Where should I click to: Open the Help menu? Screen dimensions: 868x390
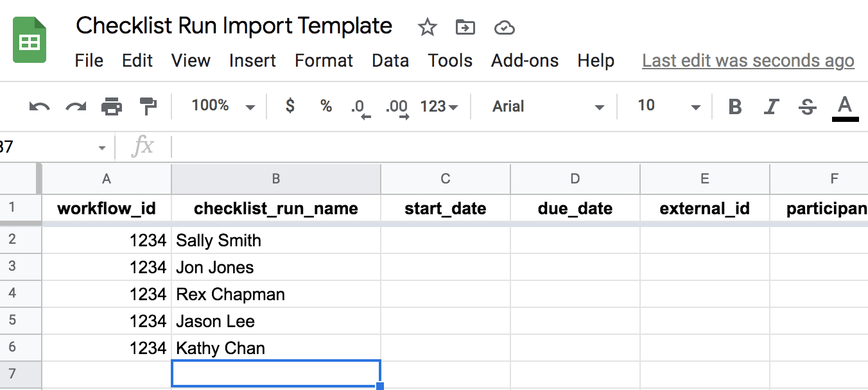click(x=596, y=61)
